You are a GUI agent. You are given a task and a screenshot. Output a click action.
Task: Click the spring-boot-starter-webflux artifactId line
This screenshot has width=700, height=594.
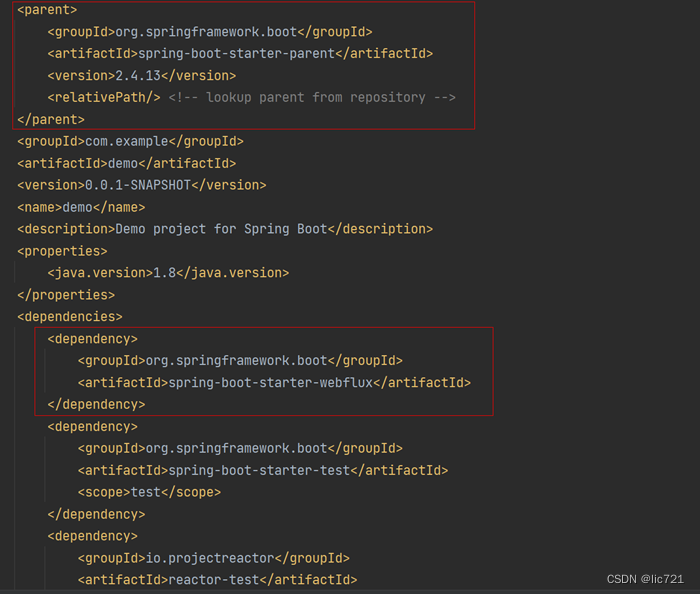point(274,382)
